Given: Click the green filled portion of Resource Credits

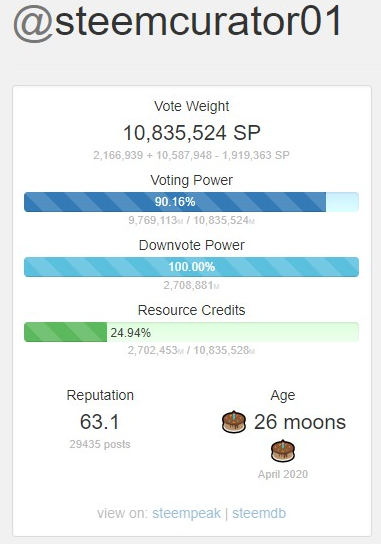Looking at the screenshot, I should point(65,332).
